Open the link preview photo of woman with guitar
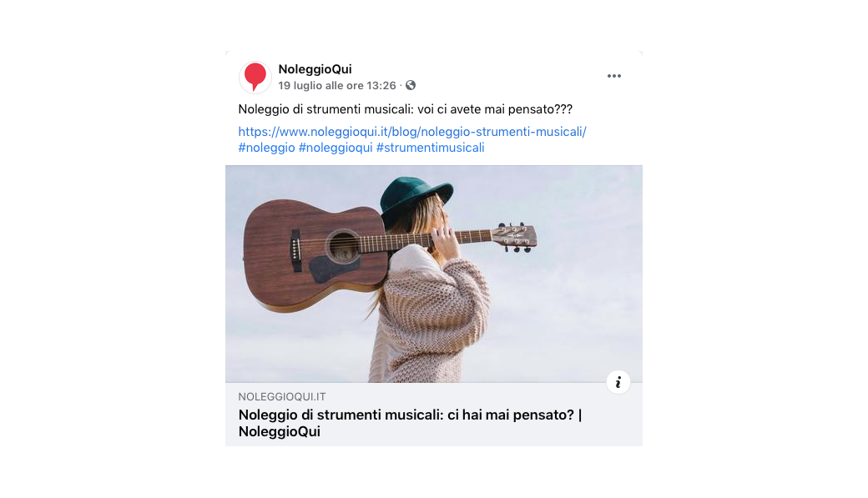 [434, 274]
